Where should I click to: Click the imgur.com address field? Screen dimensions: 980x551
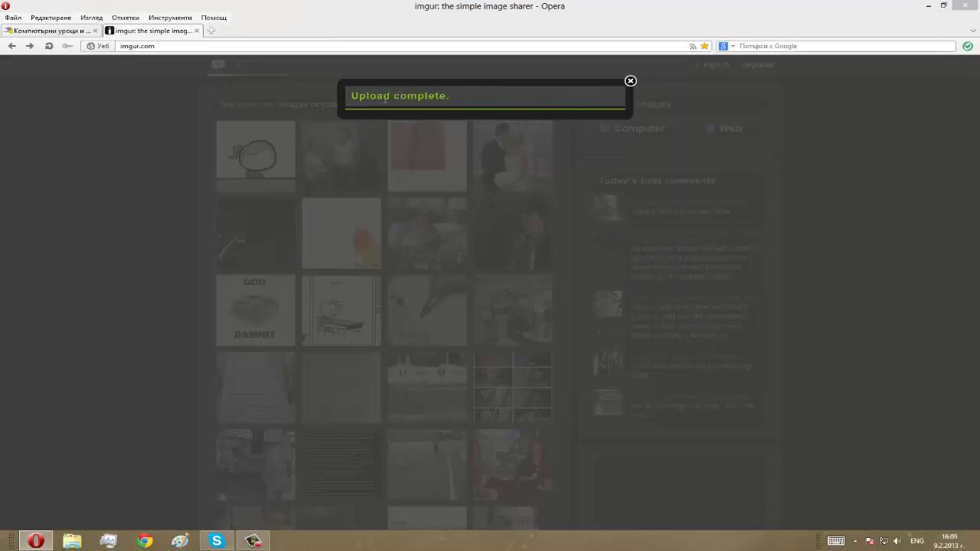point(383,46)
